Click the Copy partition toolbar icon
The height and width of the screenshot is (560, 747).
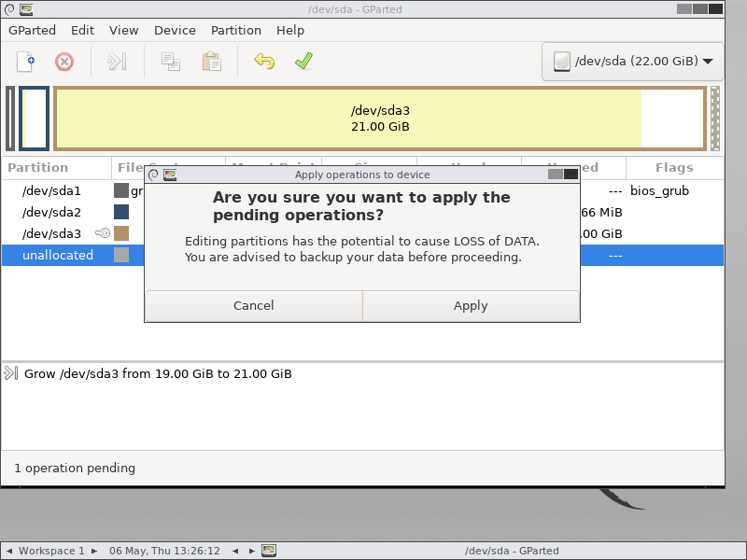[x=170, y=62]
